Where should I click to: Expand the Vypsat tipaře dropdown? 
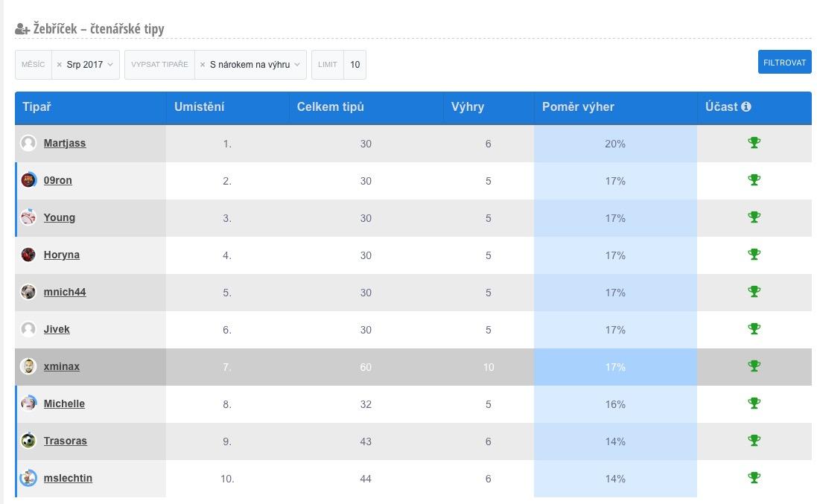(x=296, y=65)
